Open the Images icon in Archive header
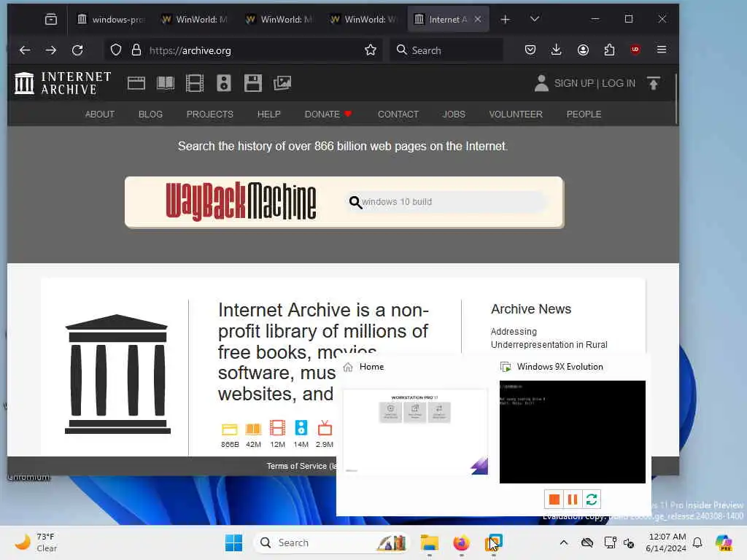 (282, 83)
